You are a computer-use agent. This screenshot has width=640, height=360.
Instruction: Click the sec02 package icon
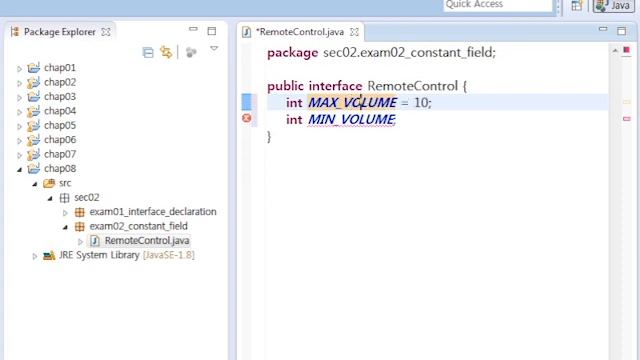coord(64,198)
